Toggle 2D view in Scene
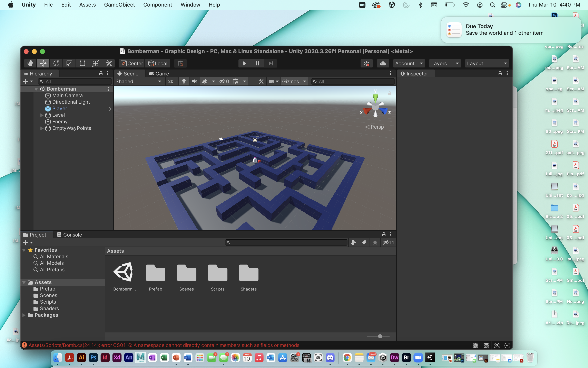The height and width of the screenshot is (368, 588). 171,82
